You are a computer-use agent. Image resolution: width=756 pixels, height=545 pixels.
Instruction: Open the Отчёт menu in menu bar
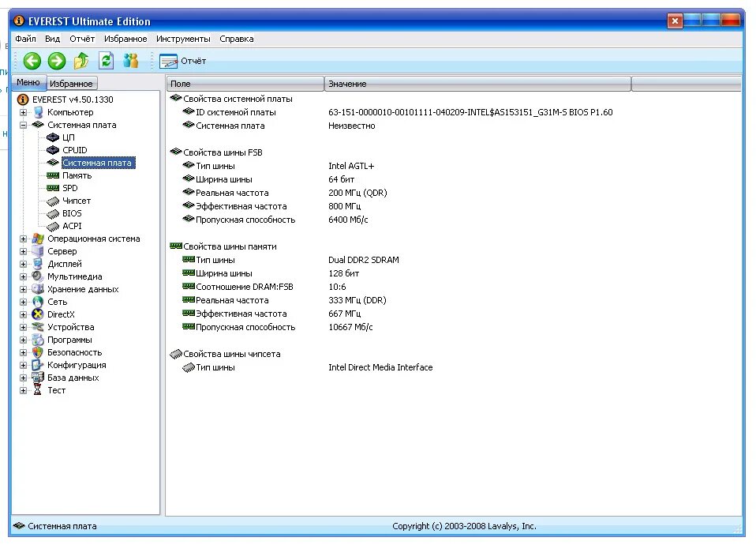point(82,39)
